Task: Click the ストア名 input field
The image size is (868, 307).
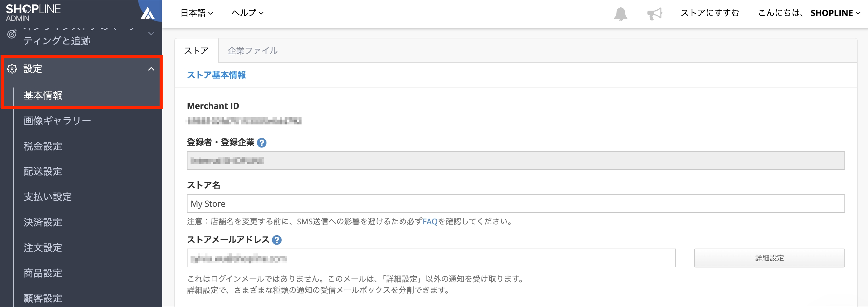Action: point(516,203)
